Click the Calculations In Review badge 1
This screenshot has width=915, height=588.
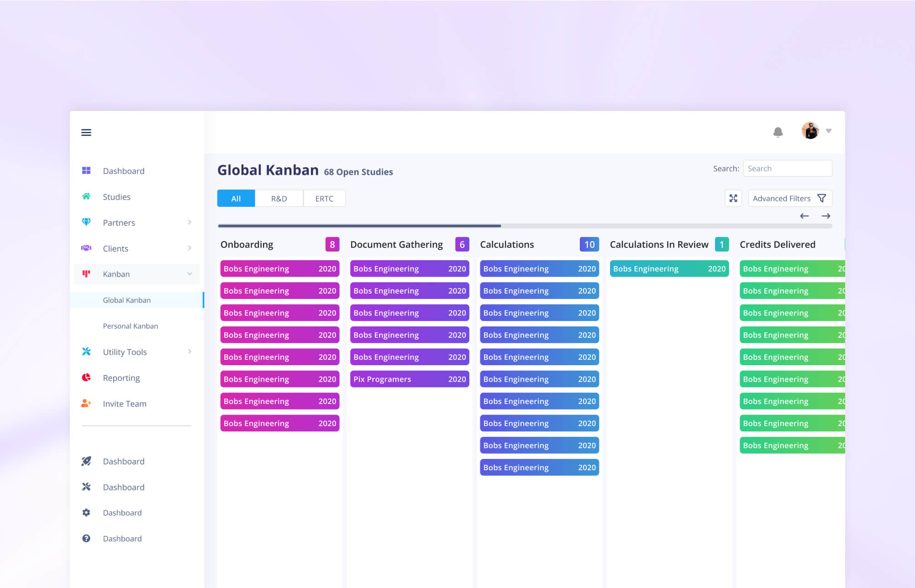point(722,244)
